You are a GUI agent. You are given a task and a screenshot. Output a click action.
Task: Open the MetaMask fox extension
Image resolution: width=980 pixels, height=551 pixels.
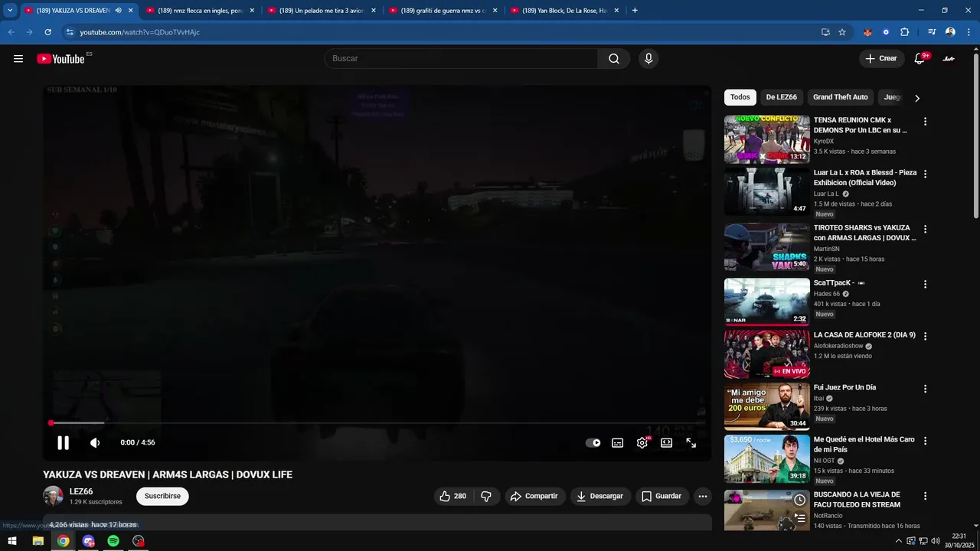point(867,32)
